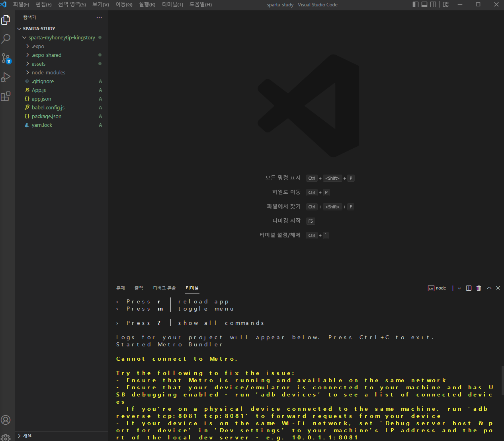Open the 도움말(H) menu
504x441 pixels.
pos(201,4)
